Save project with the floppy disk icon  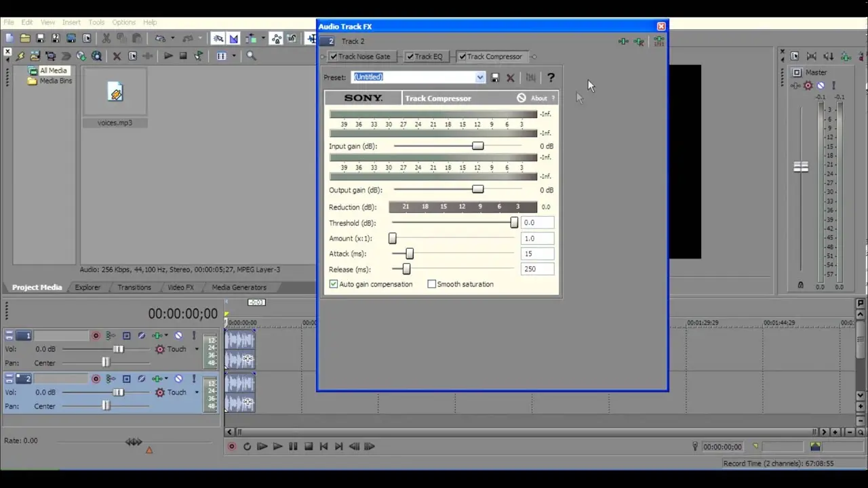point(40,39)
